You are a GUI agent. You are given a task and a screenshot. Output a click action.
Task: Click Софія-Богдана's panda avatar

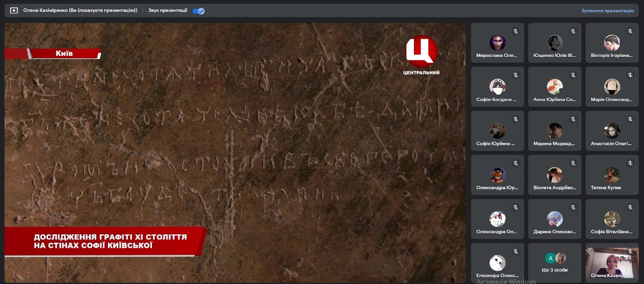click(497, 86)
